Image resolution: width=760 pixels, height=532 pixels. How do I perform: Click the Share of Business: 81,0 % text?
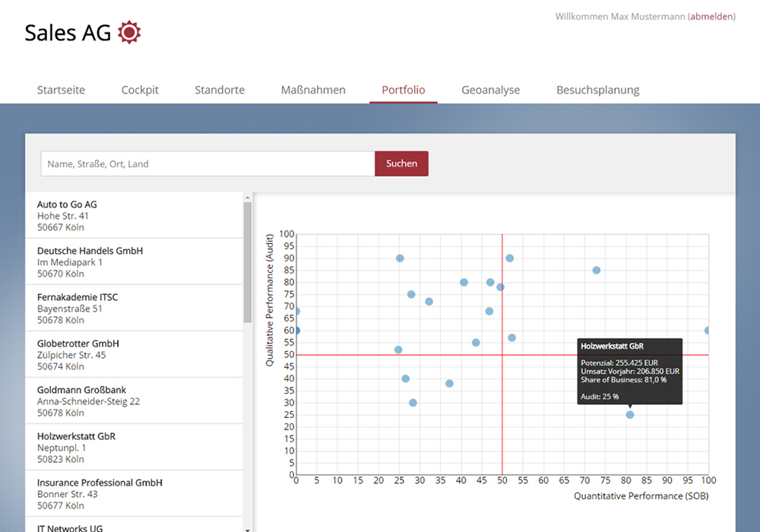click(624, 380)
